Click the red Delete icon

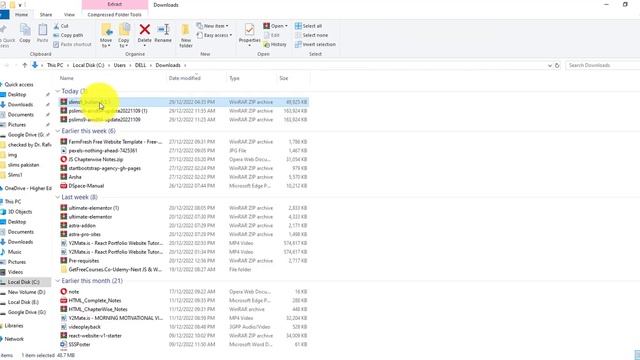coord(144,29)
